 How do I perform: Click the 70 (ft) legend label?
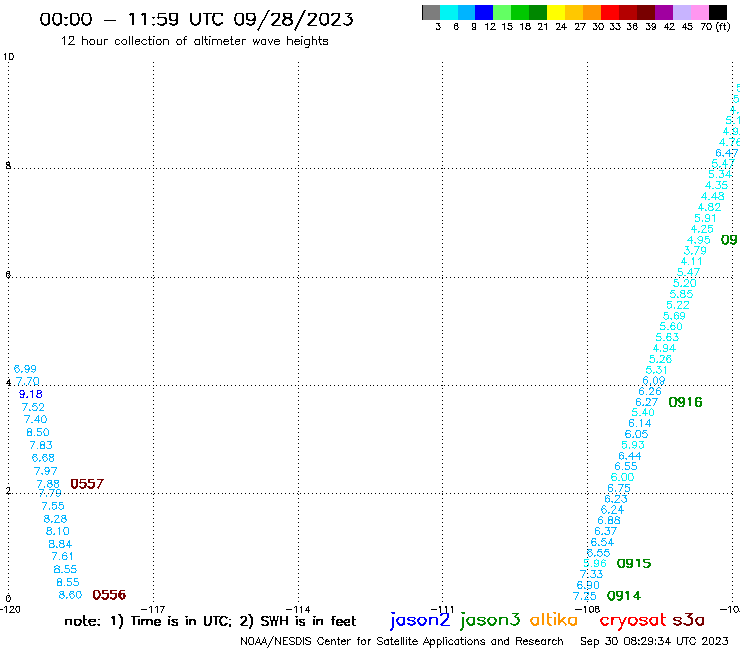715,26
